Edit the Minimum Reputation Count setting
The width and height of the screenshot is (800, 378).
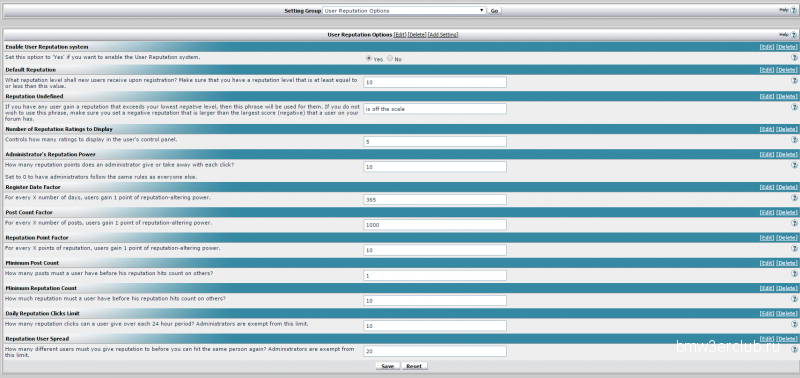[767, 288]
